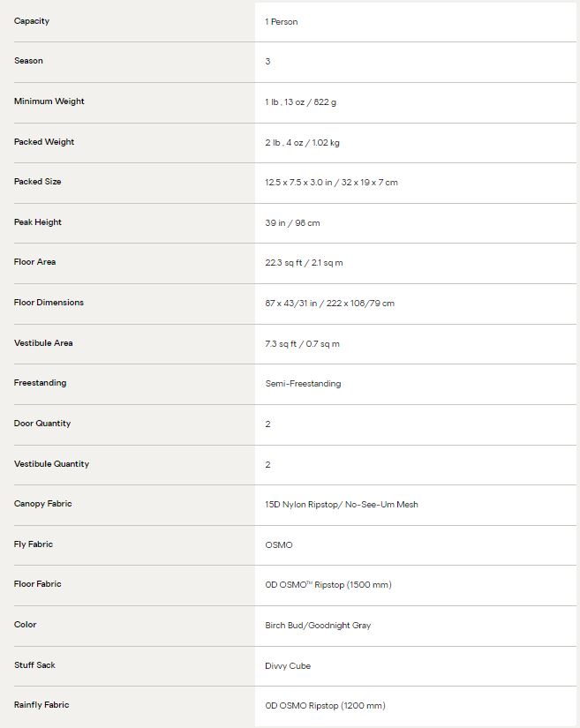Click the Stuff Sack 'Divvy Cube' value
This screenshot has width=580, height=728.
pyautogui.click(x=288, y=665)
